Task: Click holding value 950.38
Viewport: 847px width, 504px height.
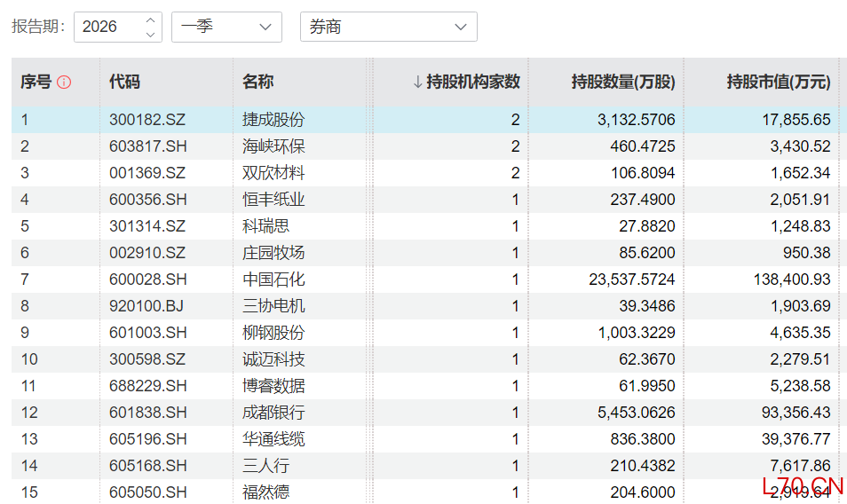Action: [806, 253]
